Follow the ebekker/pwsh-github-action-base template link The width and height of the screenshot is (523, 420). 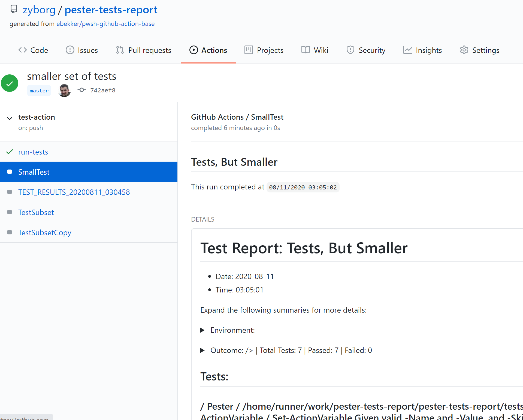(105, 24)
